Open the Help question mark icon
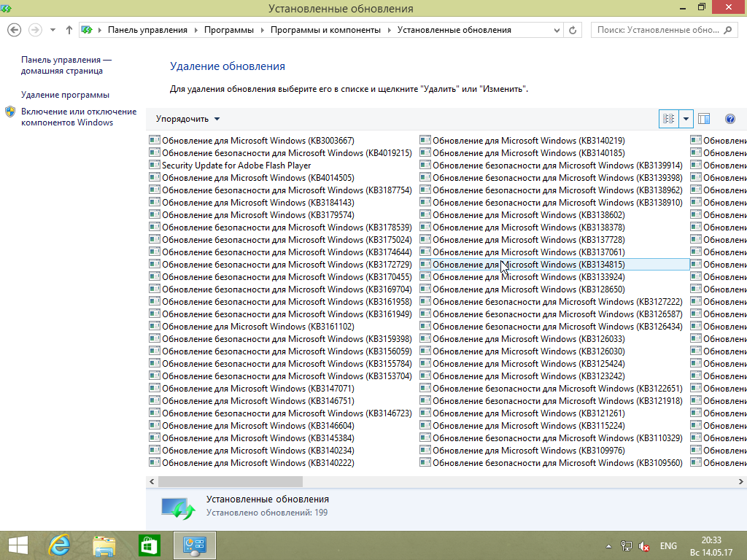747x560 pixels. coord(729,119)
